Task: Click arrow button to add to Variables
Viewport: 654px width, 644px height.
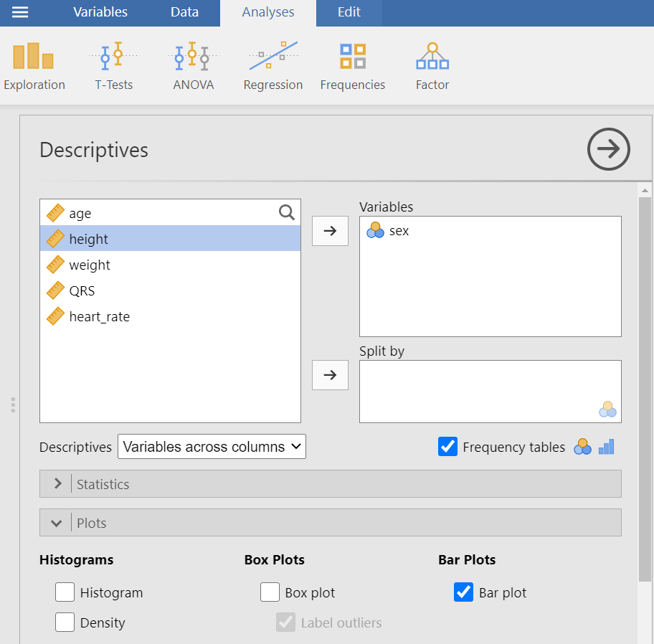Action: (330, 231)
